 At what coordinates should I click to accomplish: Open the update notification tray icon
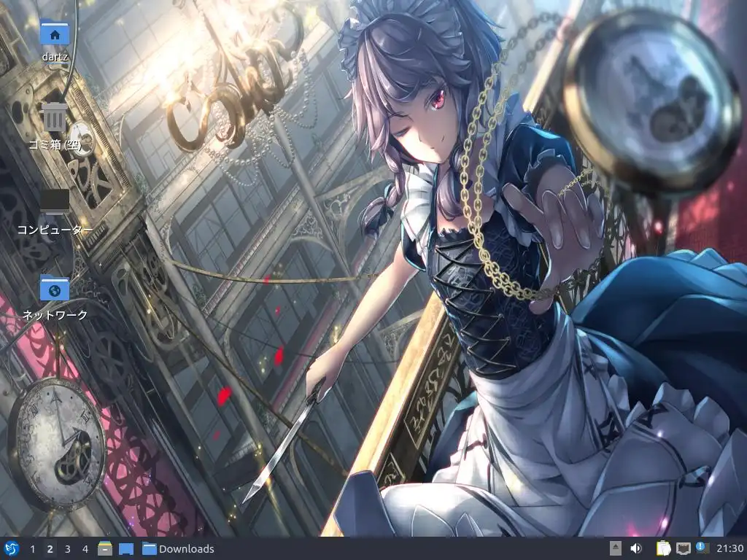pyautogui.click(x=703, y=548)
